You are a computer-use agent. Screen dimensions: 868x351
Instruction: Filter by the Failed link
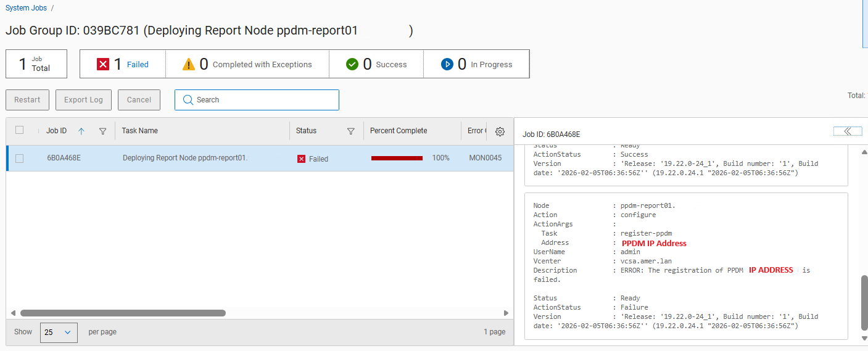point(138,64)
